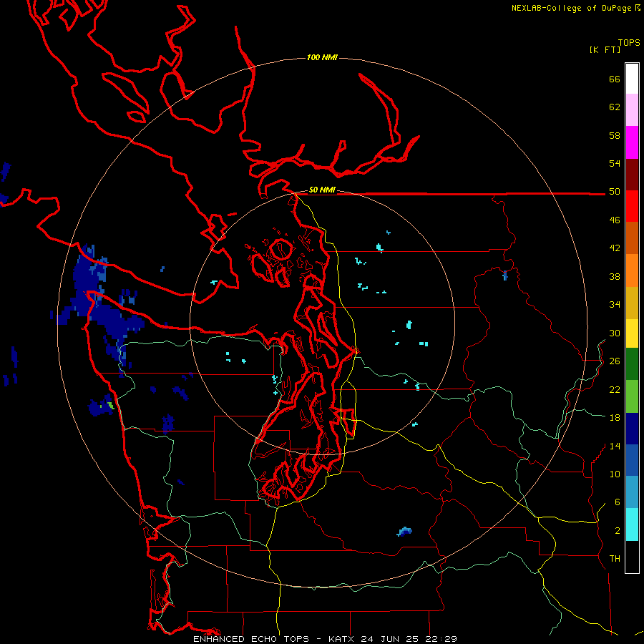The image size is (644, 644).
Task: Select the TOPS legend title
Action: click(629, 42)
